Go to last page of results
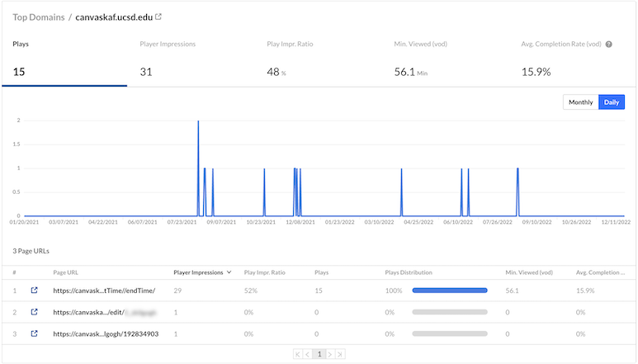638x364 pixels. coord(340,354)
